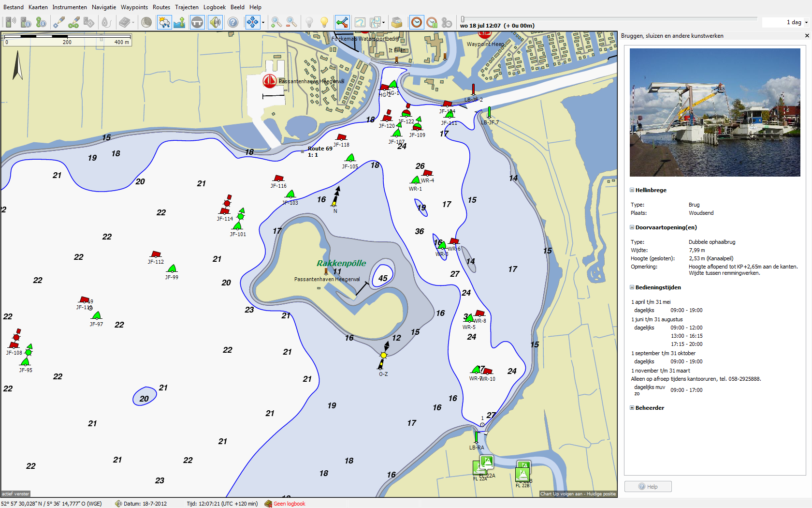The image size is (812, 508).
Task: Click the north arrow on the chart
Action: pos(17,66)
